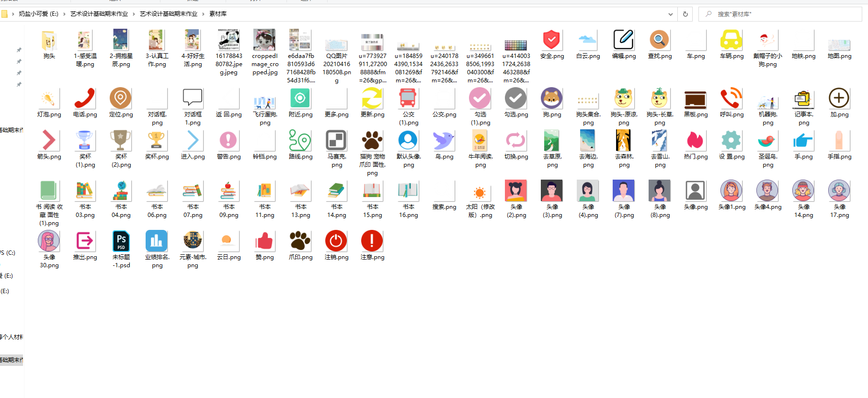Select the 查找.png magnifier file

click(x=660, y=40)
